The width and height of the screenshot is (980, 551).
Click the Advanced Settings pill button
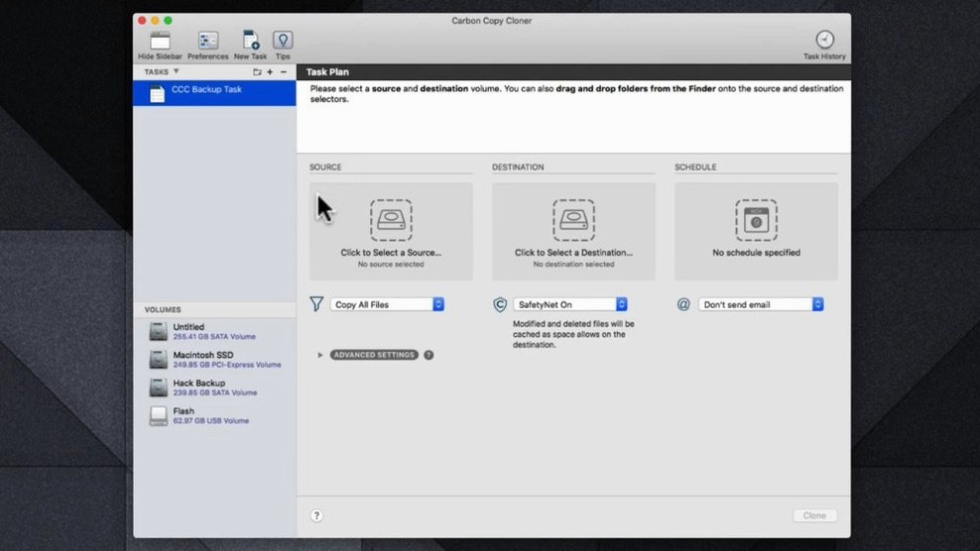coord(374,355)
